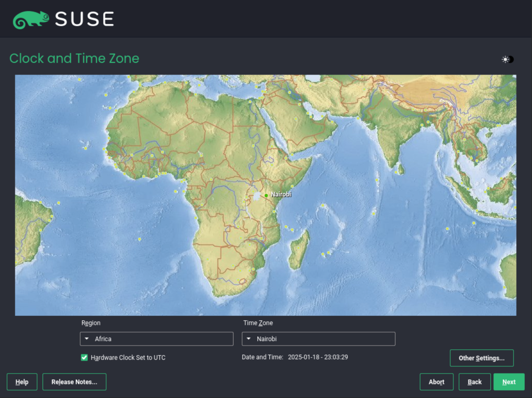Toggle the light/dark theme icon
Screen dimensions: 532x398
(507, 60)
